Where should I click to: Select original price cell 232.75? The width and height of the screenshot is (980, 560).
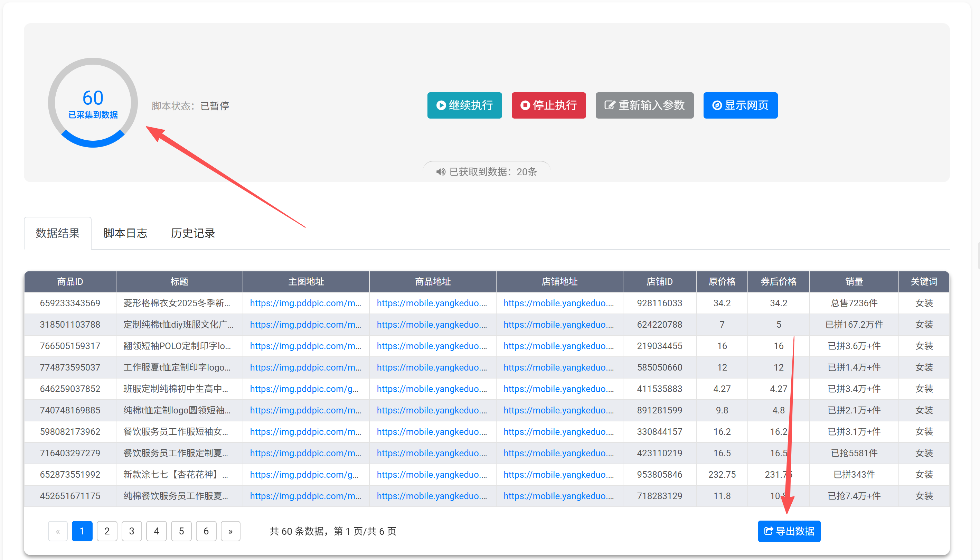[x=722, y=475]
